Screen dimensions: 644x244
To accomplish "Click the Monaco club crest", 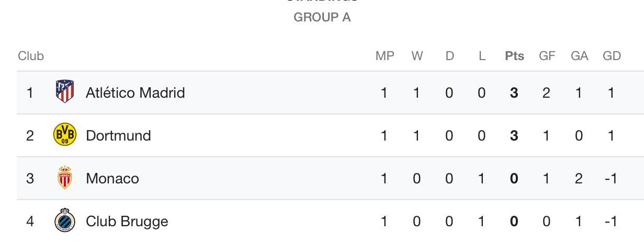I will pos(65,178).
